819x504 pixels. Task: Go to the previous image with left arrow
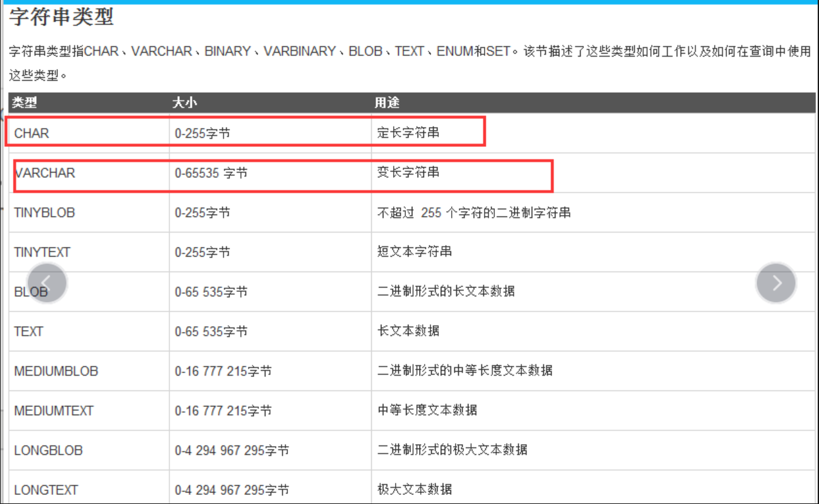(x=46, y=283)
